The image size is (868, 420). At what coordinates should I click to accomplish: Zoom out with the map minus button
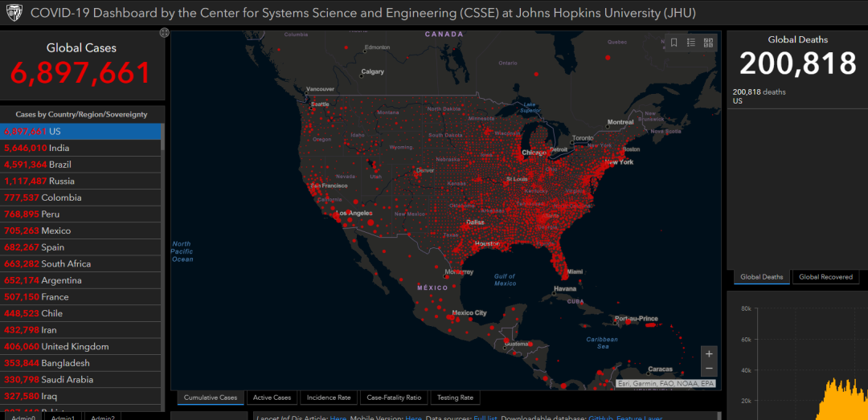click(x=709, y=369)
